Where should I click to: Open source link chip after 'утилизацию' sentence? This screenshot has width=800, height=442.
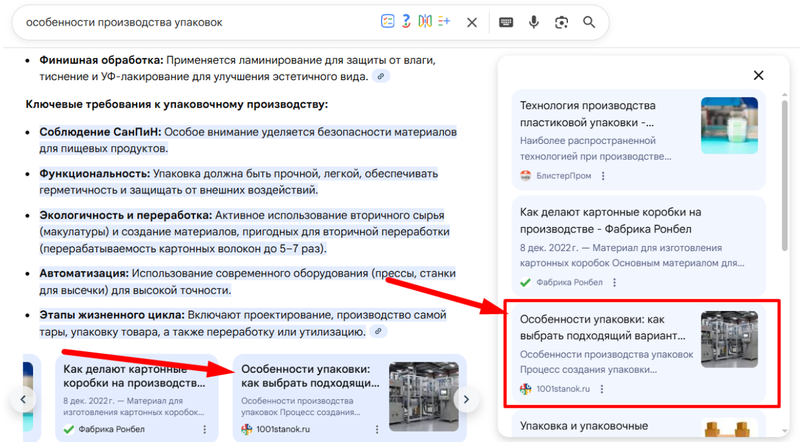378,331
